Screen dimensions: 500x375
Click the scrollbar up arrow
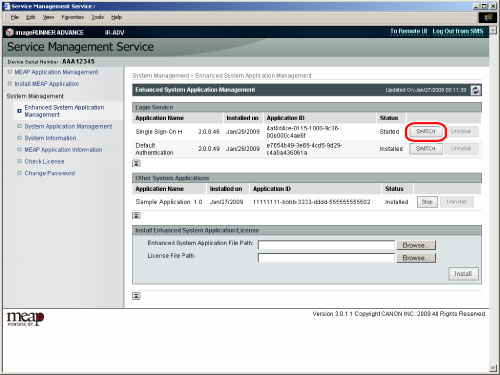coord(493,30)
